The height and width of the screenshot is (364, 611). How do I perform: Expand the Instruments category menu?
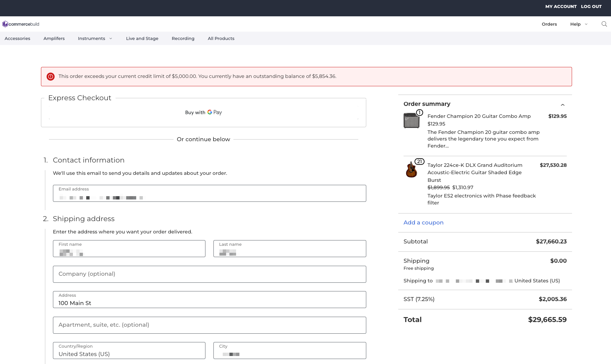95,38
